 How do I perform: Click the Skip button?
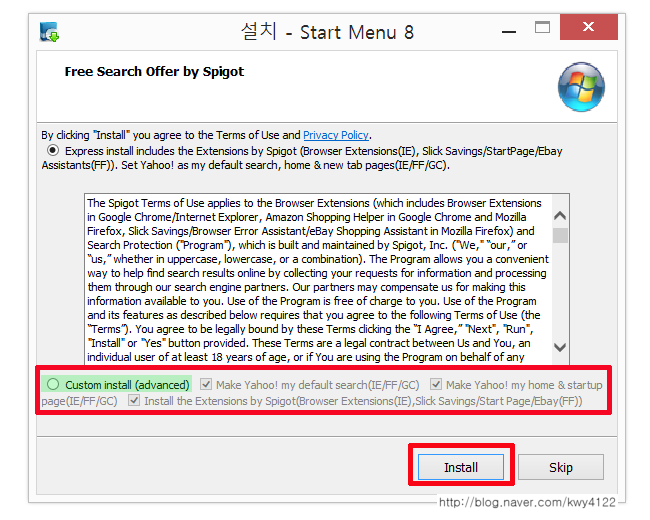click(560, 467)
